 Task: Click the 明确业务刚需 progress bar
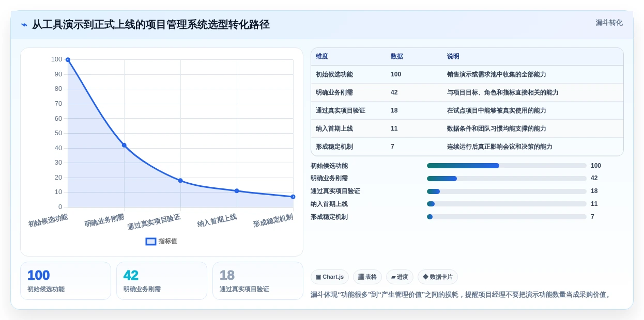507,179
